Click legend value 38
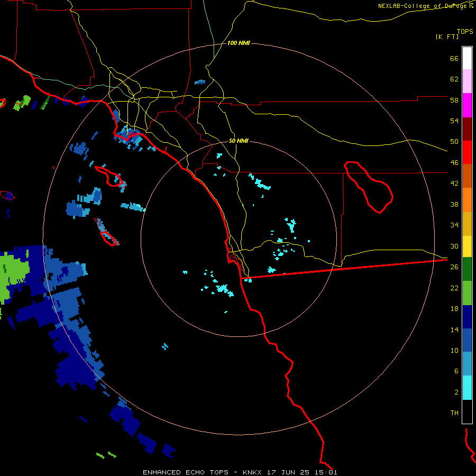Image resolution: width=476 pixels, height=476 pixels. (x=454, y=204)
